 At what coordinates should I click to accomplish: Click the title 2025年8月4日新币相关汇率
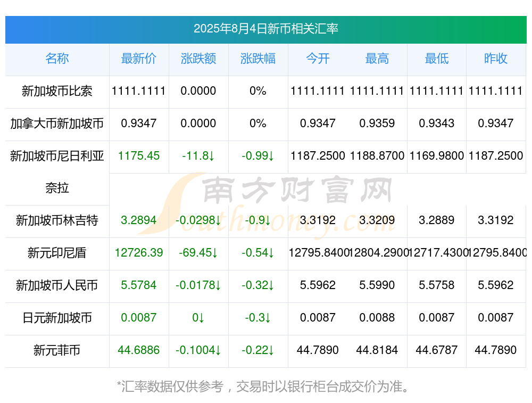(265, 29)
